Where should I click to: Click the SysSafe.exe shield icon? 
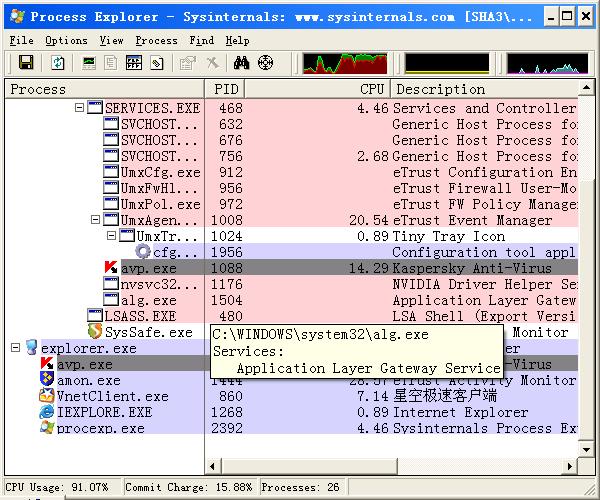[x=95, y=331]
